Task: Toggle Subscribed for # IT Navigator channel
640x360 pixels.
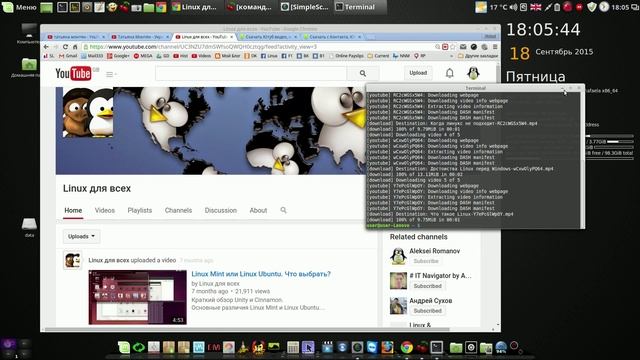Action: click(x=427, y=286)
